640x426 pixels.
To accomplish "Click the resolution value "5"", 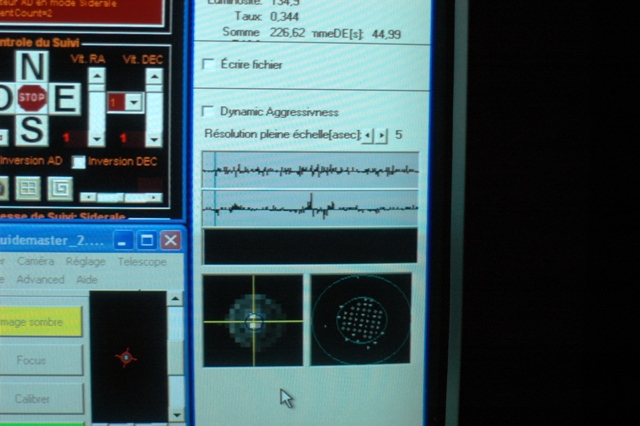I will [x=399, y=135].
